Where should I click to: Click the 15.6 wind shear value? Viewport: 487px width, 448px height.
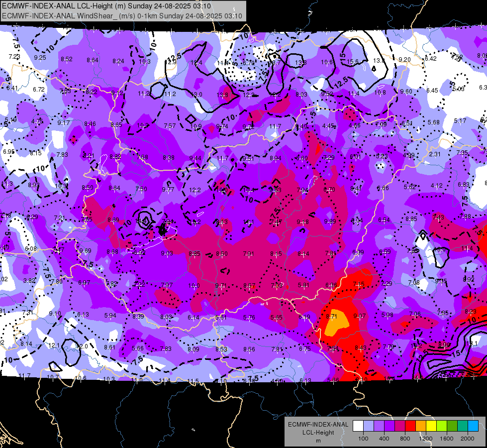pos(353,62)
